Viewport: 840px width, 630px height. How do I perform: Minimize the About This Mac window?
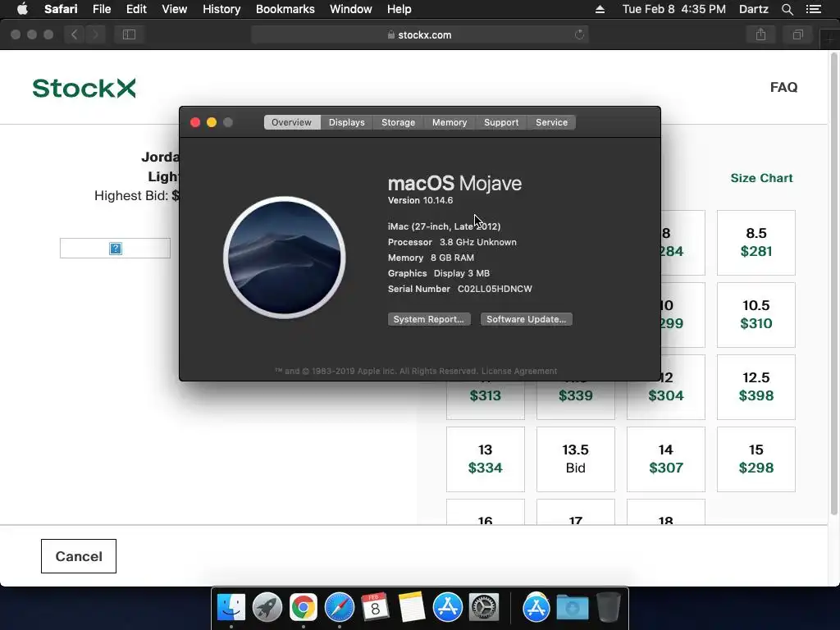click(212, 122)
